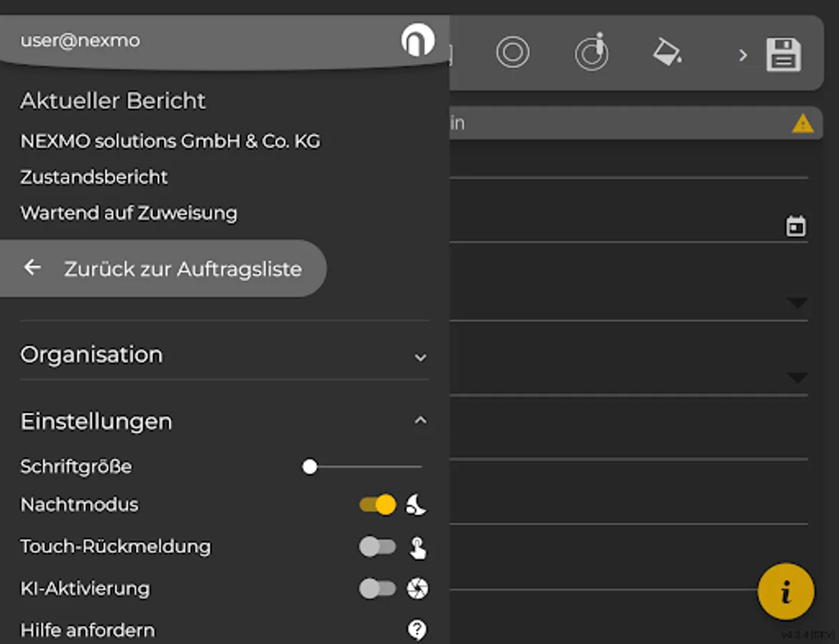Open the calendar date picker icon
Image resolution: width=839 pixels, height=644 pixels.
[x=795, y=226]
